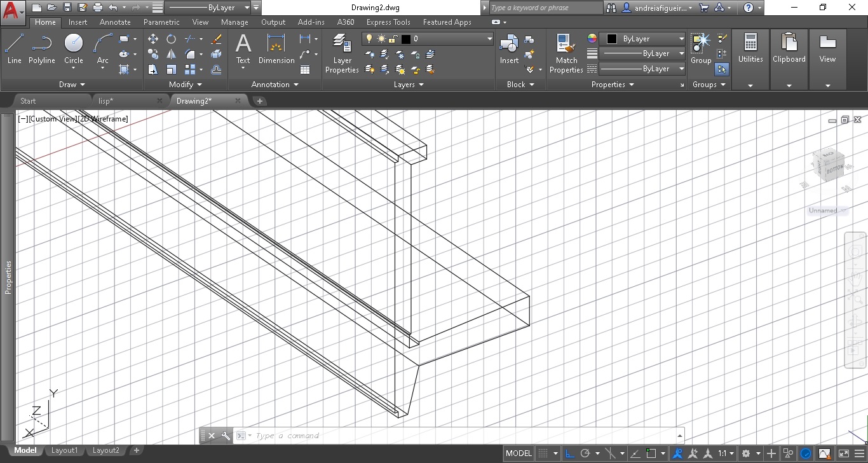The height and width of the screenshot is (463, 868).
Task: Click the Move tool in Modify panel
Action: click(x=153, y=39)
